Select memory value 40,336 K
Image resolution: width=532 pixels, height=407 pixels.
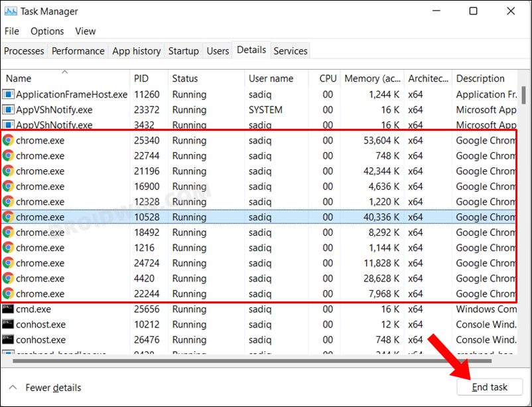[x=381, y=216]
